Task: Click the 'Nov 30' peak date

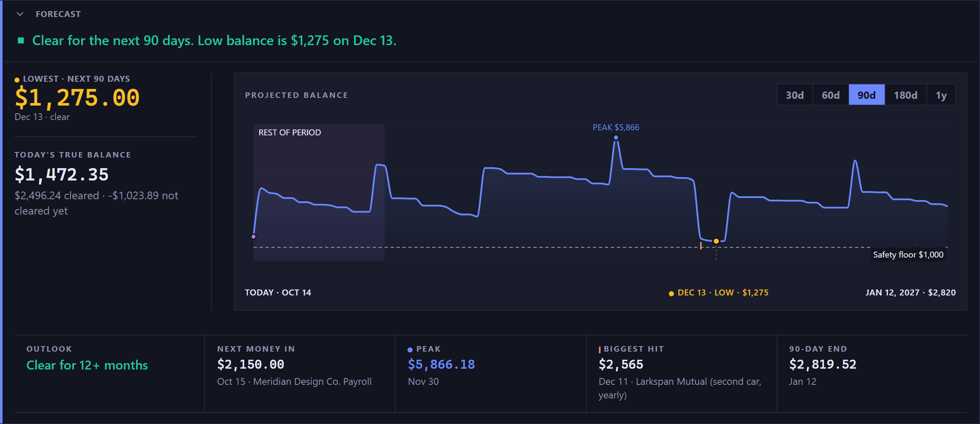Action: click(423, 381)
